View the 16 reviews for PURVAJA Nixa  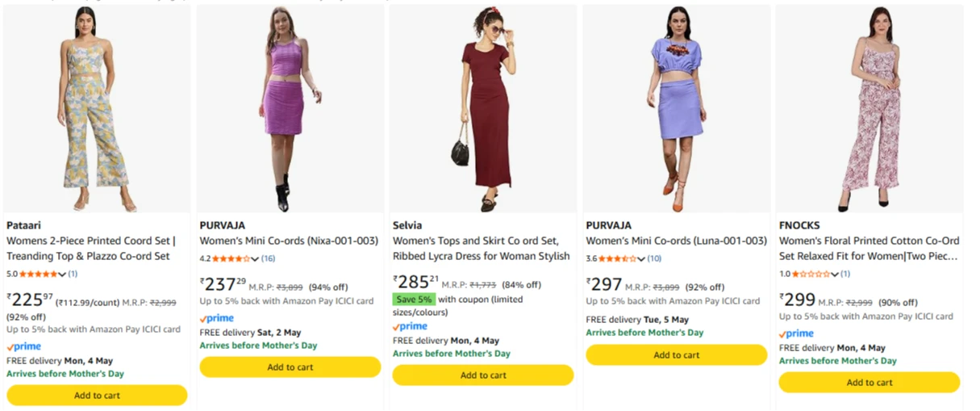tap(268, 258)
